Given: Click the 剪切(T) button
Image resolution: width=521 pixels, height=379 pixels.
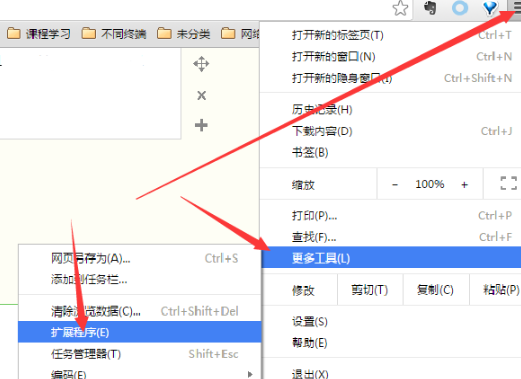Looking at the screenshot, I should (x=370, y=290).
